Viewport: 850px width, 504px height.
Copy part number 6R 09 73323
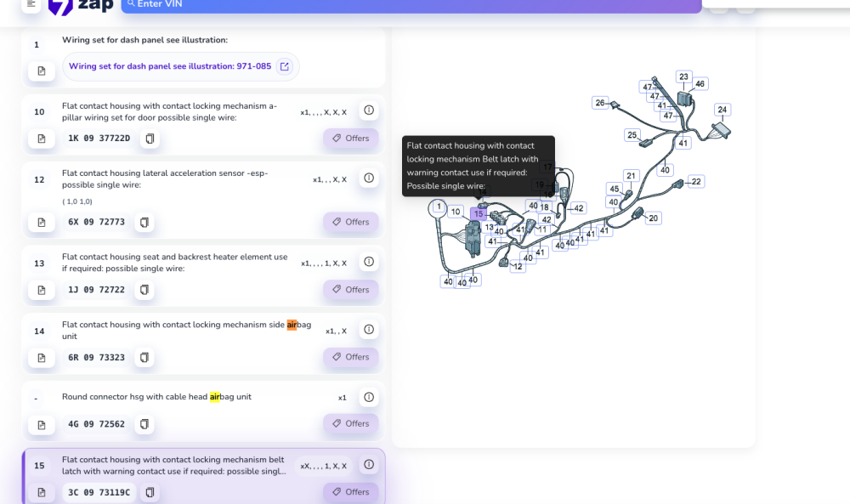click(144, 357)
